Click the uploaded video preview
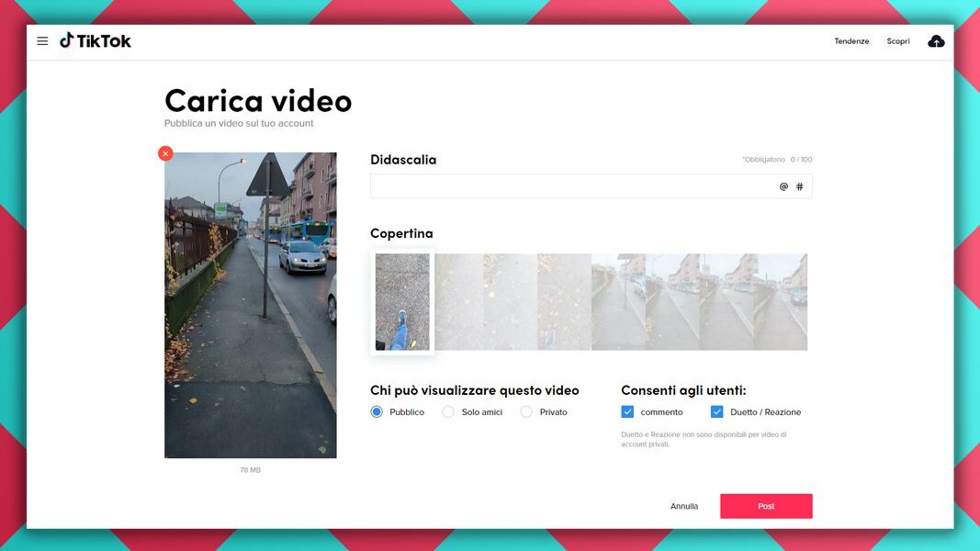980x551 pixels. 251,305
